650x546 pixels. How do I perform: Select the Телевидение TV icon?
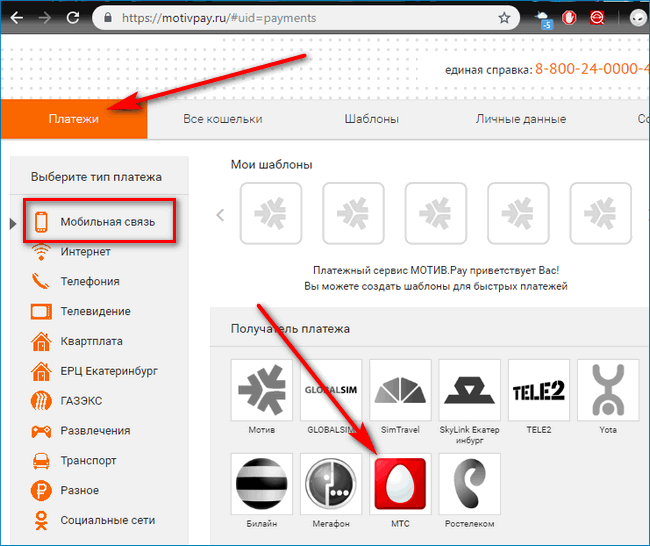[41, 311]
